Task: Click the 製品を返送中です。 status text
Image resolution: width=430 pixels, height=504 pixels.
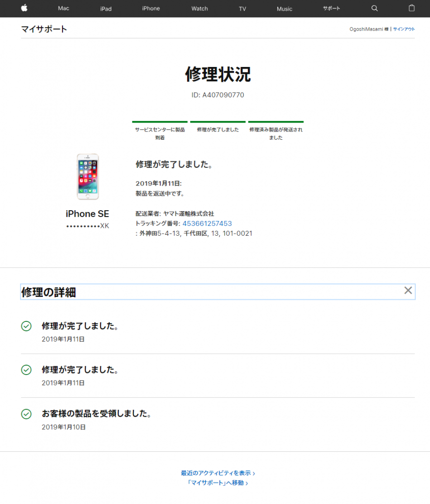Action: tap(160, 193)
